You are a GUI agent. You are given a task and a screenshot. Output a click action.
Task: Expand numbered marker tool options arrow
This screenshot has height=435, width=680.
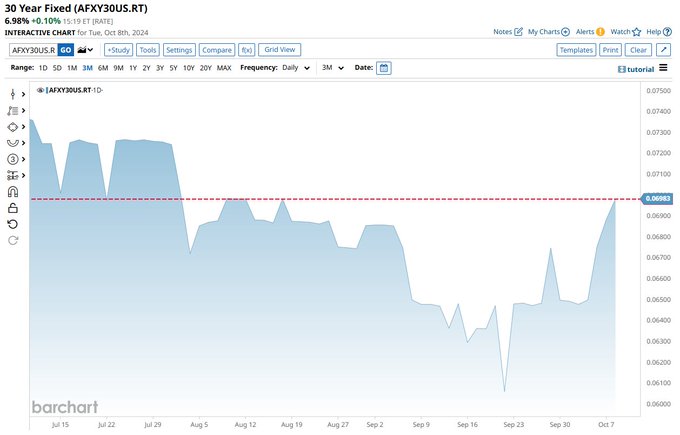23,159
